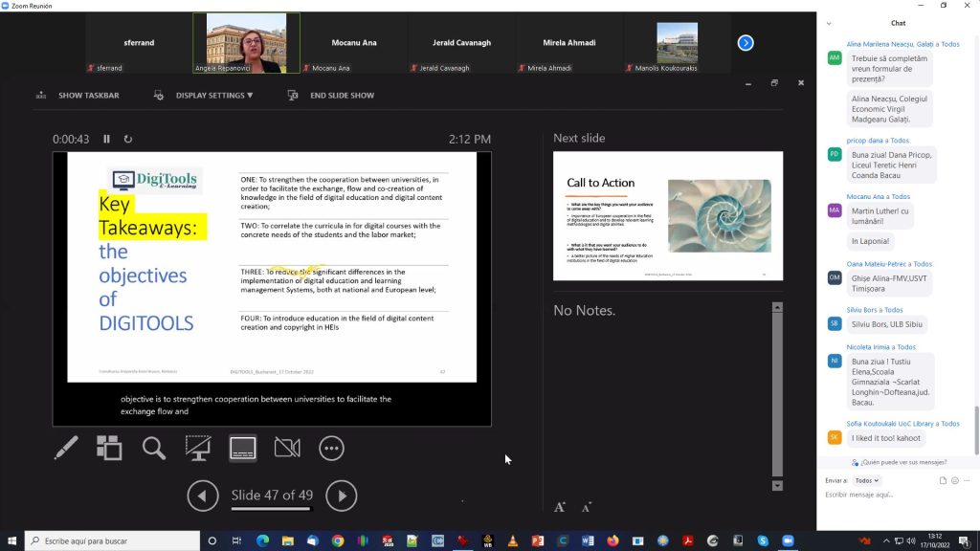Click the black screen slide show icon
The height and width of the screenshot is (551, 980).
[198, 448]
